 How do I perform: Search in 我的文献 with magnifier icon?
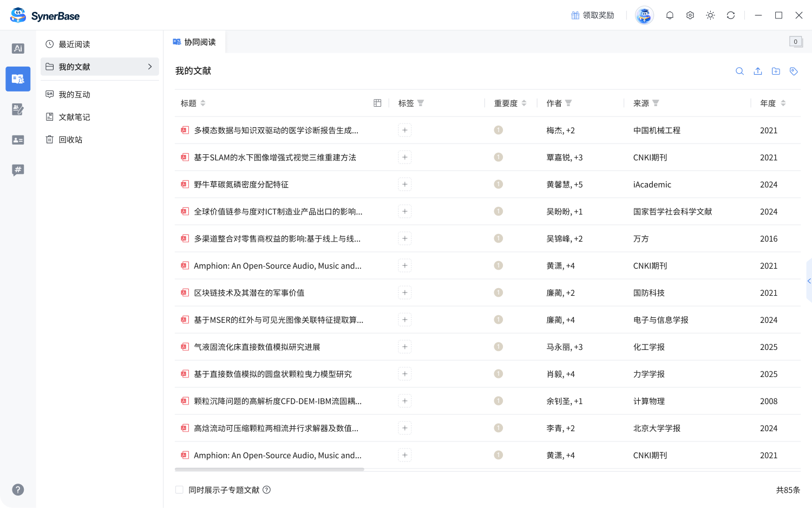point(739,71)
